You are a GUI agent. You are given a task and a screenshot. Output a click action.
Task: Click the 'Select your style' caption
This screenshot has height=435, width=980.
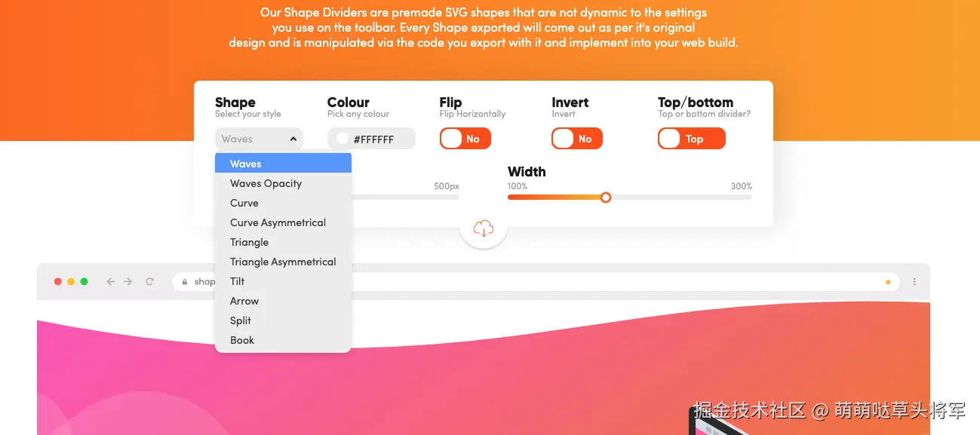coord(248,114)
